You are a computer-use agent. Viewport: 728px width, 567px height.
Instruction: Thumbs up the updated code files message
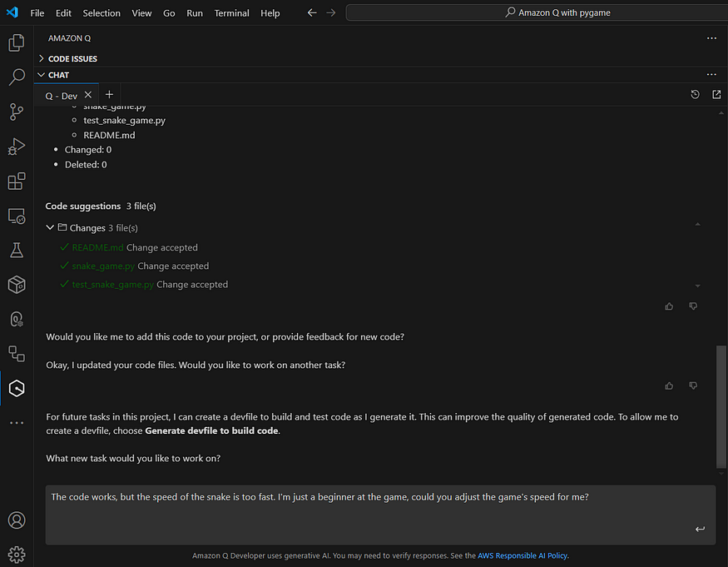pos(669,385)
